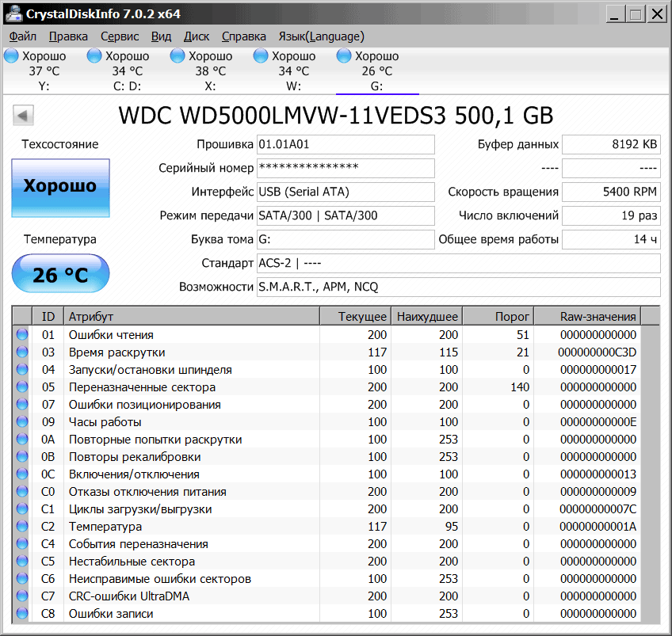The width and height of the screenshot is (672, 636).
Task: Switch to the G: disk tab
Action: pyautogui.click(x=377, y=71)
